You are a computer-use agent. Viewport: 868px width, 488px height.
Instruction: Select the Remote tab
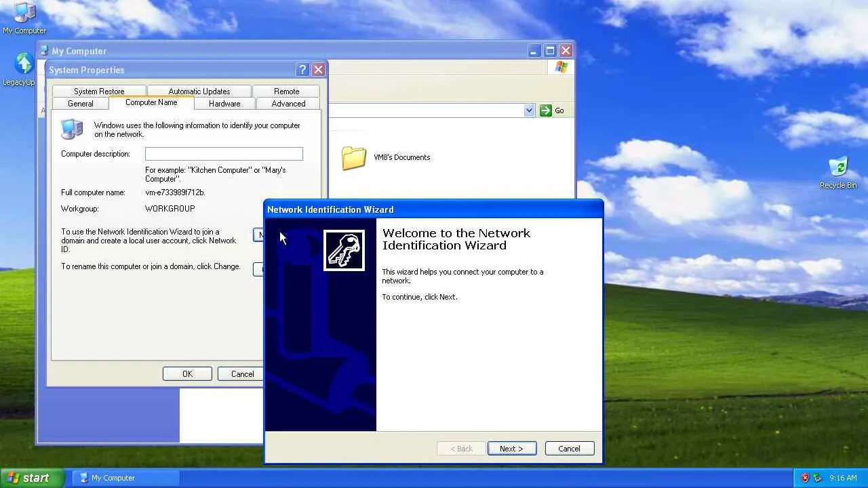click(x=287, y=91)
